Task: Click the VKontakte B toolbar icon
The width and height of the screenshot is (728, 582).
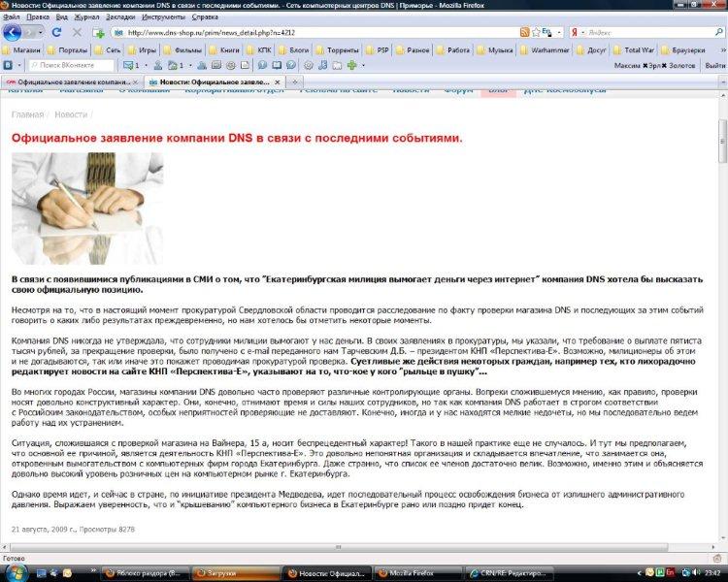Action: coord(8,65)
